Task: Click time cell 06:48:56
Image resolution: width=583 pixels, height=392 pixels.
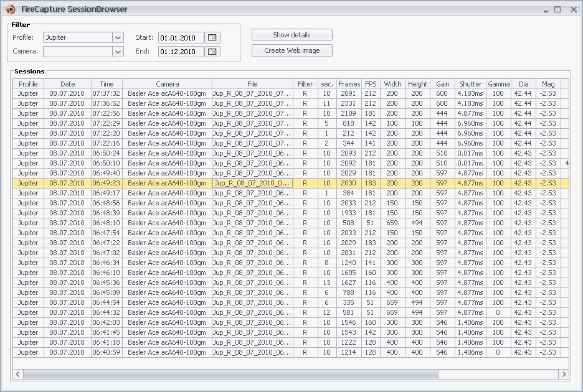Action: click(107, 203)
